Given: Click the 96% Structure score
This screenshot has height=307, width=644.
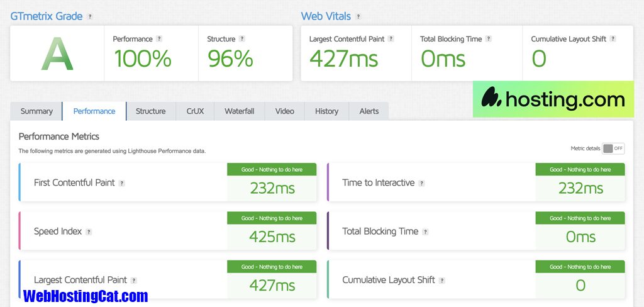Looking at the screenshot, I should pyautogui.click(x=230, y=59).
